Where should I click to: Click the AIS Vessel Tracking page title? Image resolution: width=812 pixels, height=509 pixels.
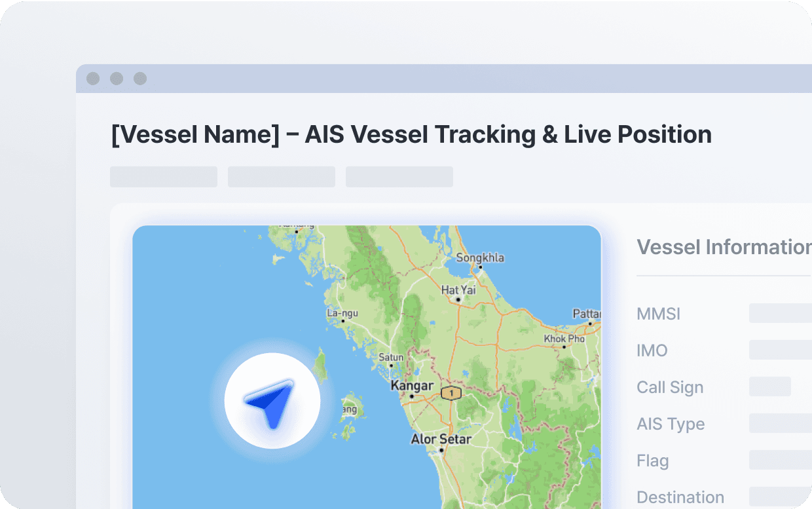410,134
